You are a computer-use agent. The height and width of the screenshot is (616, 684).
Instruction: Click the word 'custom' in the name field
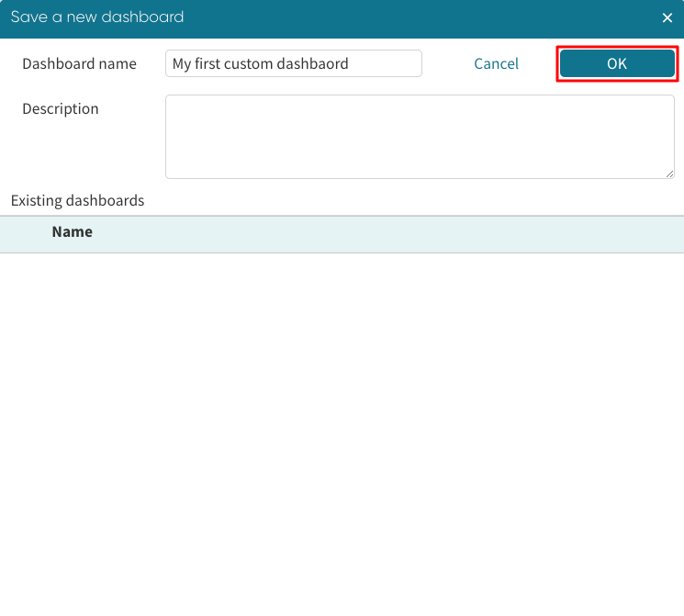click(x=251, y=64)
